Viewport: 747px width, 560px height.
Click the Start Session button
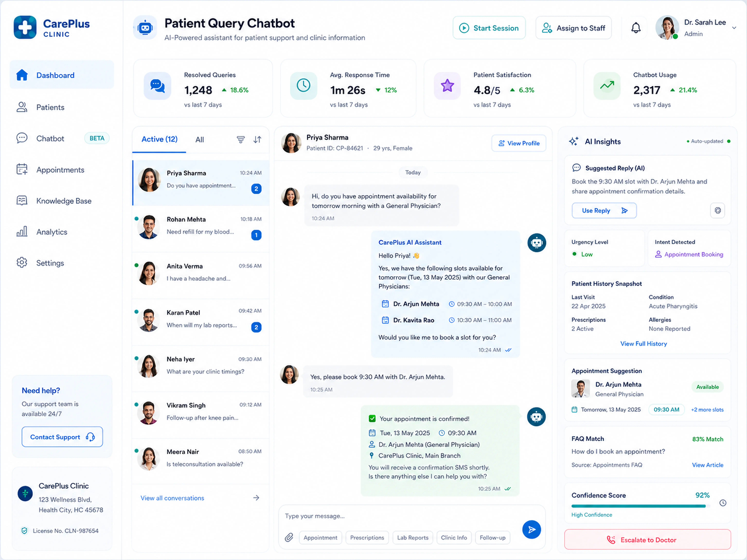[489, 28]
